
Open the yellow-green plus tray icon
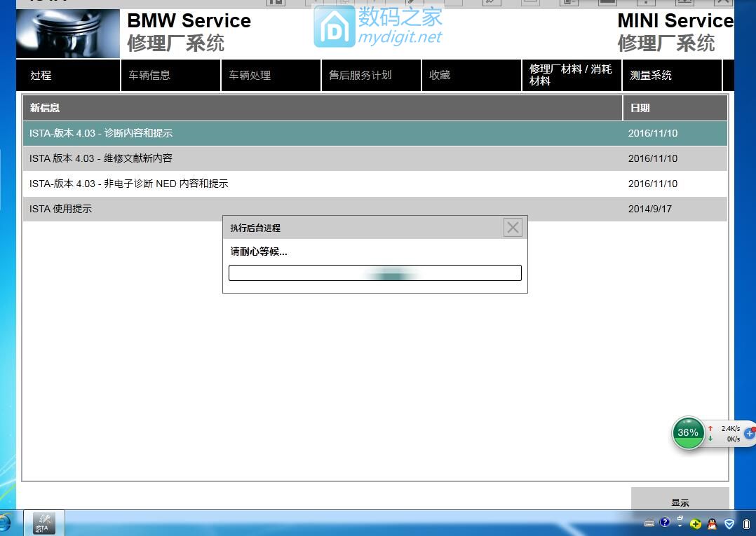pos(696,523)
